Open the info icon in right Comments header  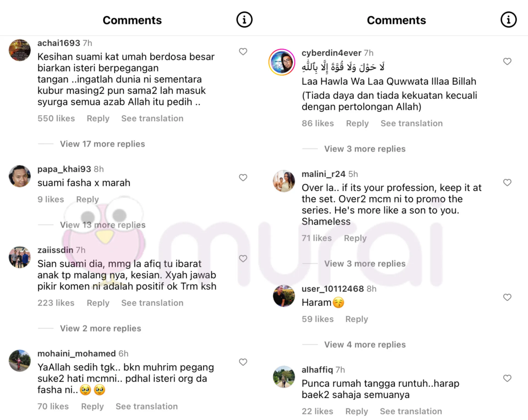(508, 20)
